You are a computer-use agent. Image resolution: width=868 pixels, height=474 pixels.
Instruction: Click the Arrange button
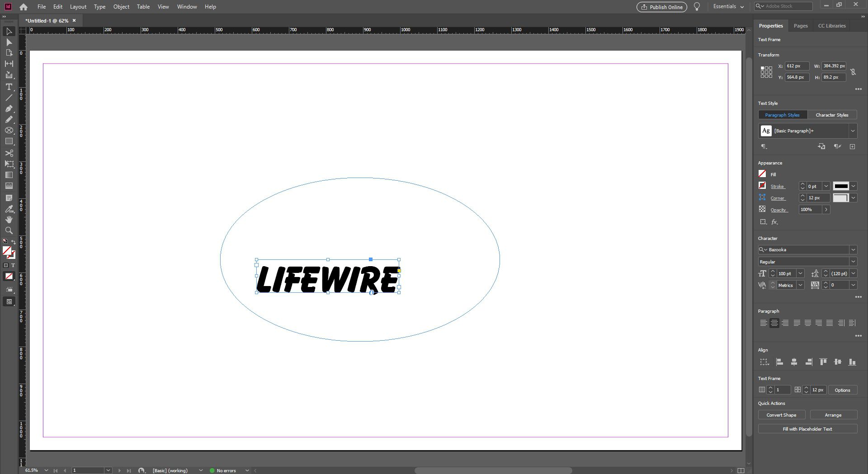pos(833,415)
